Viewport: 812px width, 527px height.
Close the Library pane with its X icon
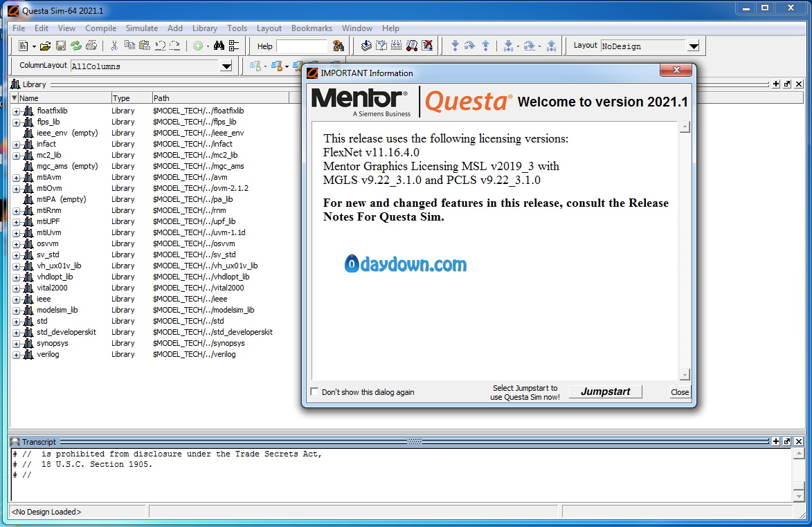[x=799, y=84]
